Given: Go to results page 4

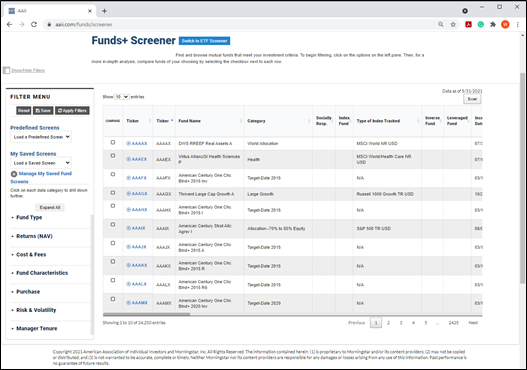Looking at the screenshot, I should (x=413, y=323).
